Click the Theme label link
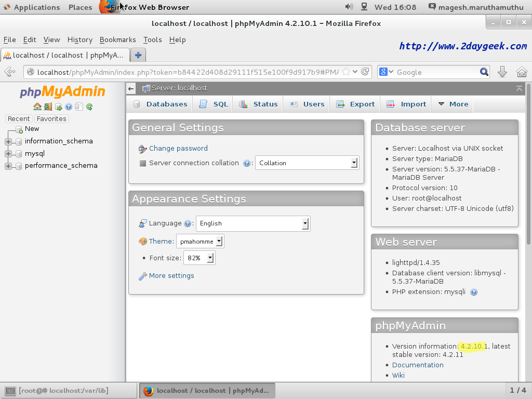The width and height of the screenshot is (532, 399). tap(161, 241)
